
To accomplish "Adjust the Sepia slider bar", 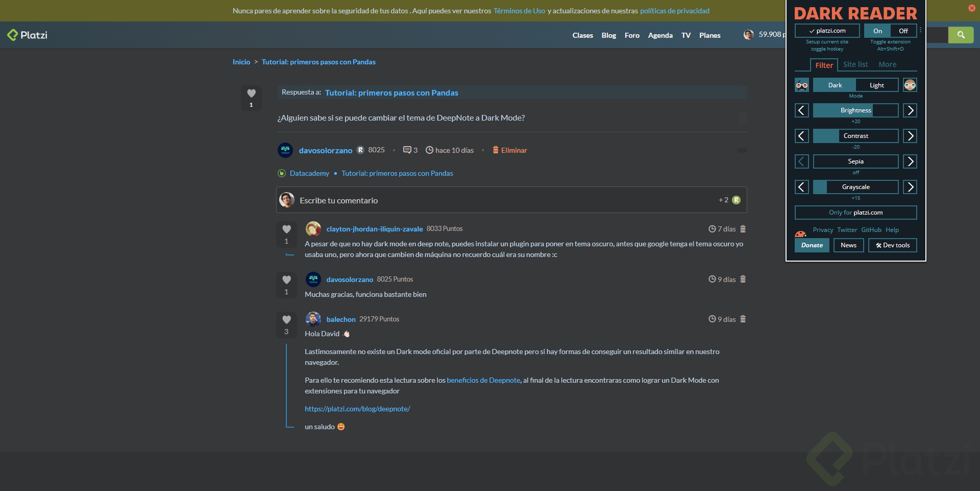I will click(x=856, y=161).
